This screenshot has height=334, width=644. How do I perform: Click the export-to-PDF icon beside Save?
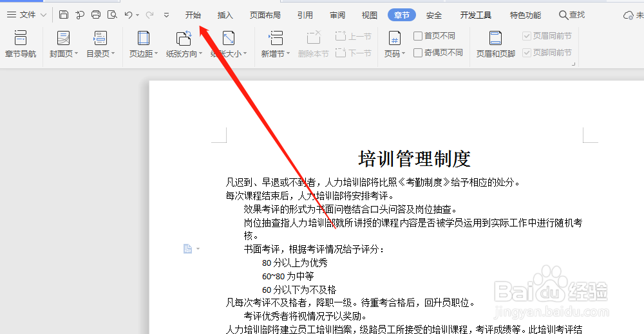click(80, 15)
